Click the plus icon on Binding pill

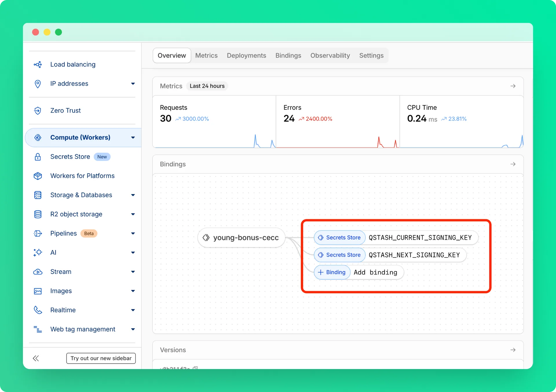click(x=321, y=272)
